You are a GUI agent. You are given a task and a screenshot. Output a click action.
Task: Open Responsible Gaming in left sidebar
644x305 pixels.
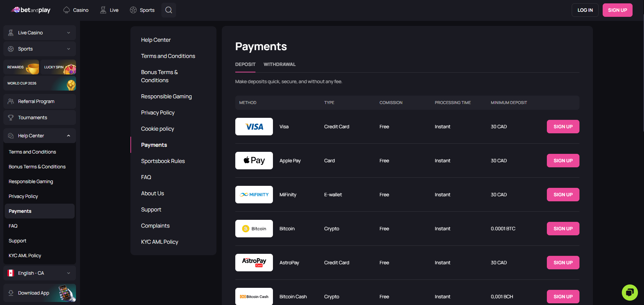(31, 181)
